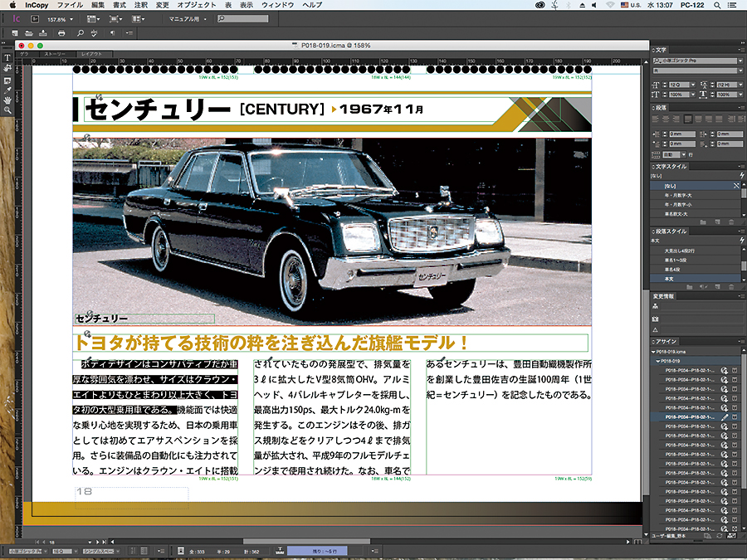Screen dimensions: 747x560
Task: Go to next page arrow button
Action: pos(98,542)
